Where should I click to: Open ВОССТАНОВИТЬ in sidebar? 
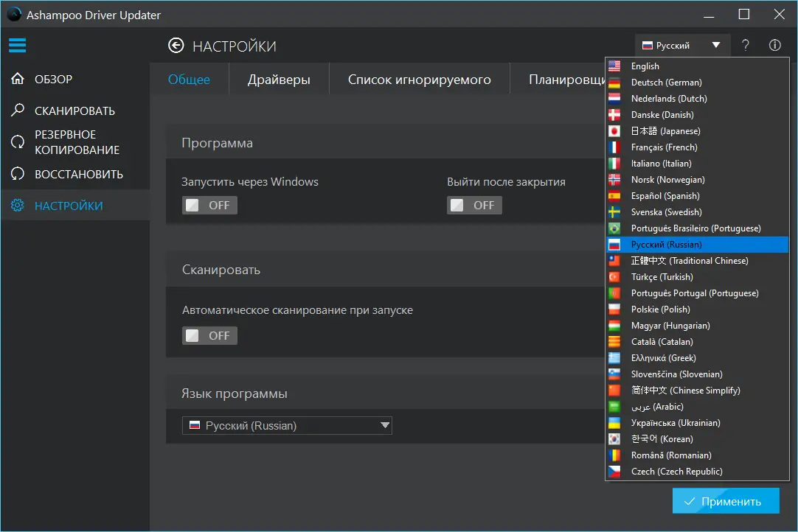[x=75, y=174]
